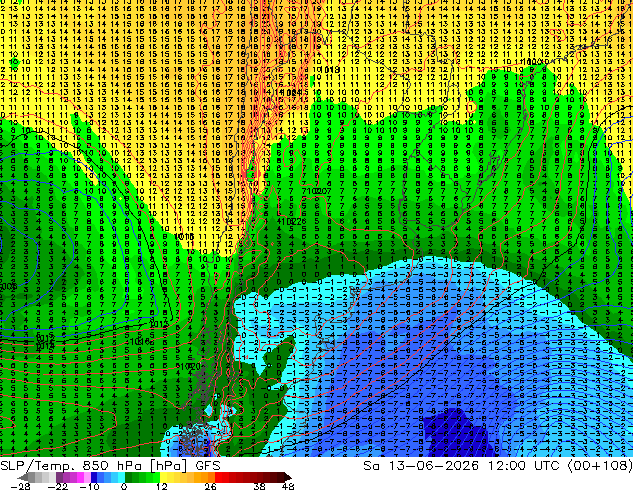Click the "Sa 13-06-2026 12:00 UTC" forecast date text

[x=463, y=466]
